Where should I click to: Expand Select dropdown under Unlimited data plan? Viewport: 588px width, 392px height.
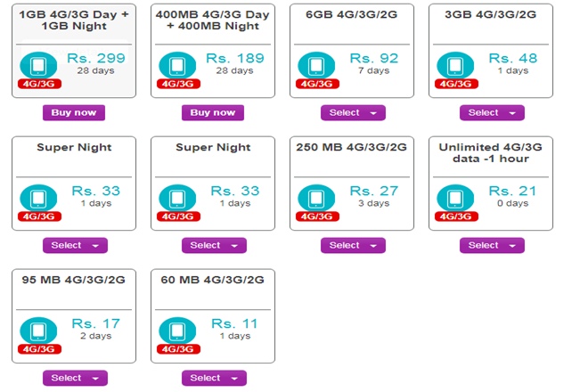tap(492, 245)
